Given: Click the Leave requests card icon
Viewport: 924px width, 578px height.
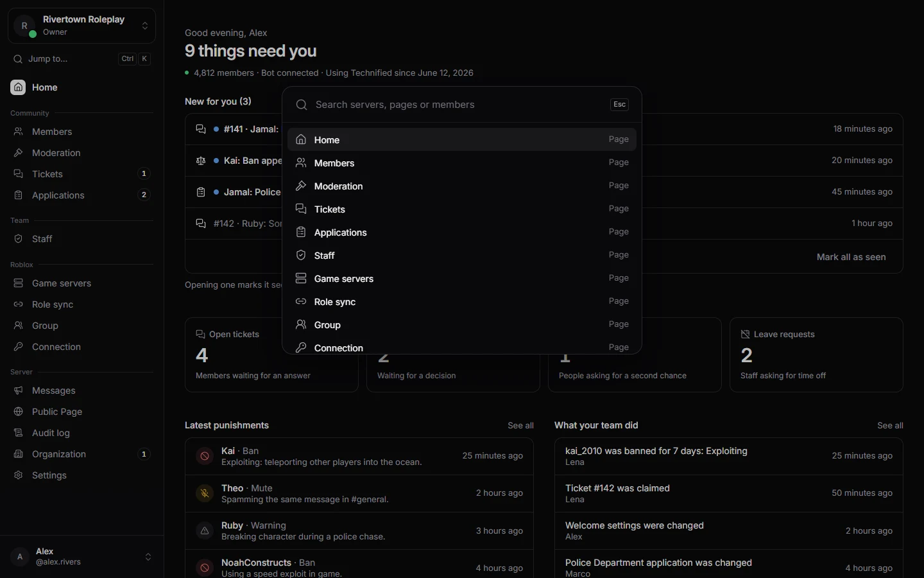Looking at the screenshot, I should point(746,335).
